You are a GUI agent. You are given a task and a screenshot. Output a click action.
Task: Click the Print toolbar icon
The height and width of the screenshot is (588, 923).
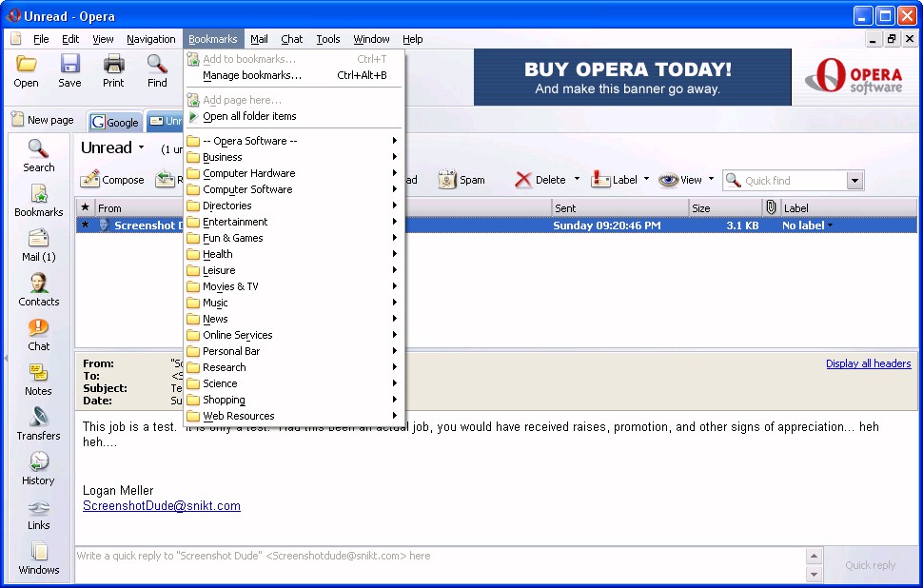tap(113, 65)
